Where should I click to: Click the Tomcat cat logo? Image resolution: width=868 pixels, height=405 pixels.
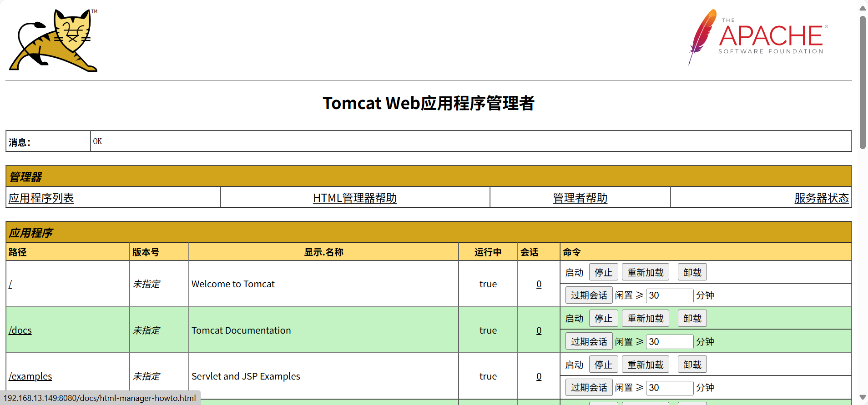(x=54, y=40)
